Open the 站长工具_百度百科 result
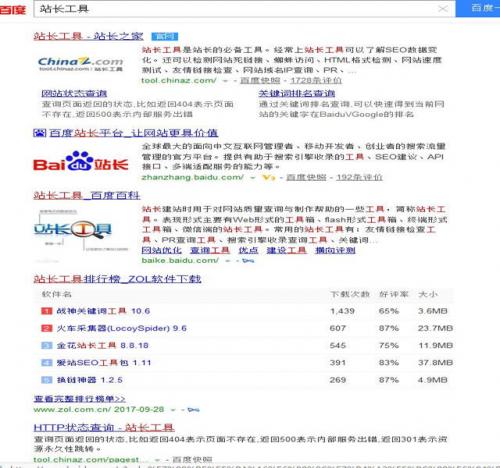This screenshot has height=468, width=500. 87,195
